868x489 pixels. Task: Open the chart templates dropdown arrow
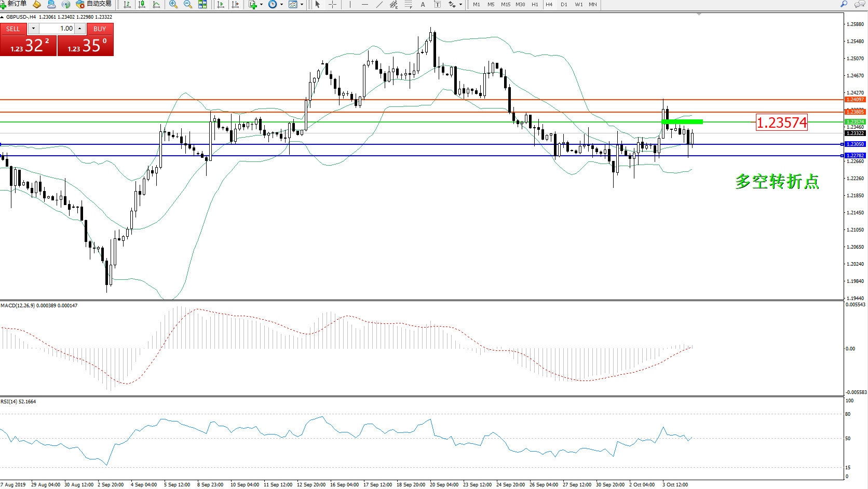[x=302, y=5]
